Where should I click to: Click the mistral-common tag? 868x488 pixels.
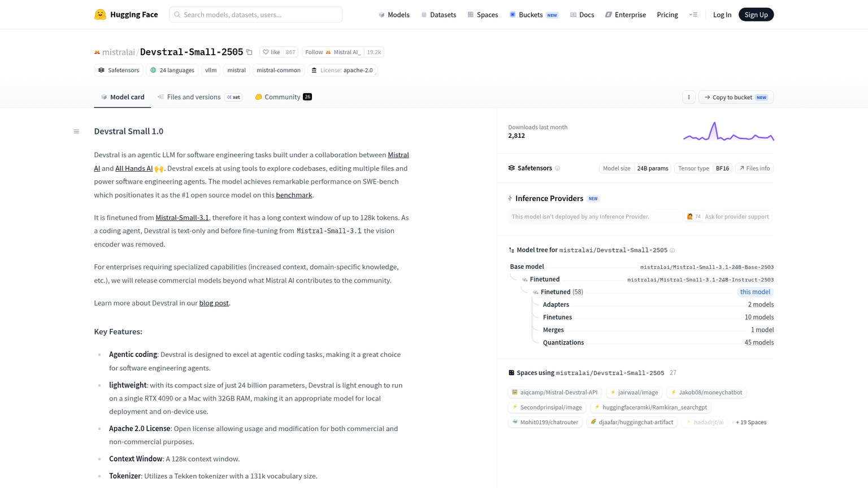coord(279,70)
